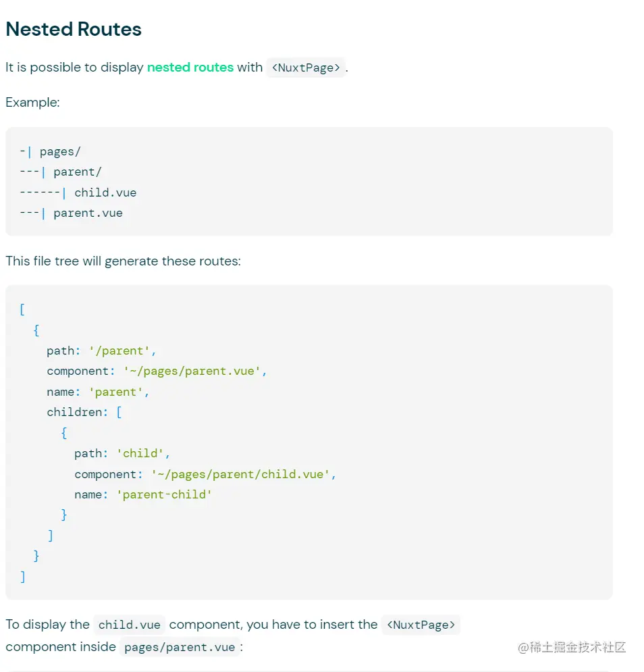Click the parent.vue entry in file tree
This screenshot has width=644, height=672.
(71, 213)
